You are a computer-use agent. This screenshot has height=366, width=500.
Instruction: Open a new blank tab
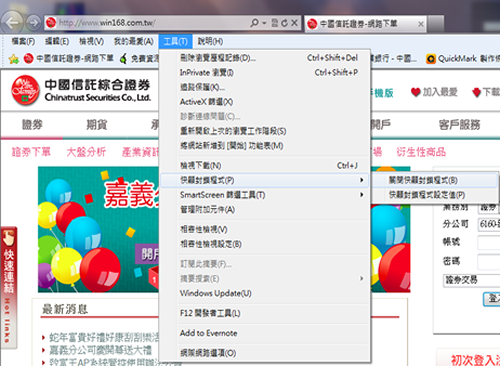[436, 24]
